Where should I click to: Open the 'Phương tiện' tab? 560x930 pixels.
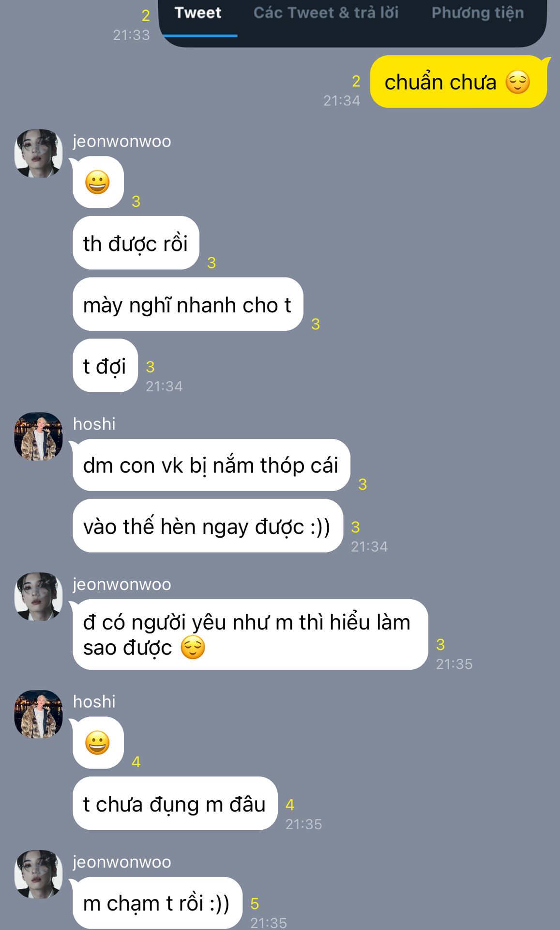[477, 13]
